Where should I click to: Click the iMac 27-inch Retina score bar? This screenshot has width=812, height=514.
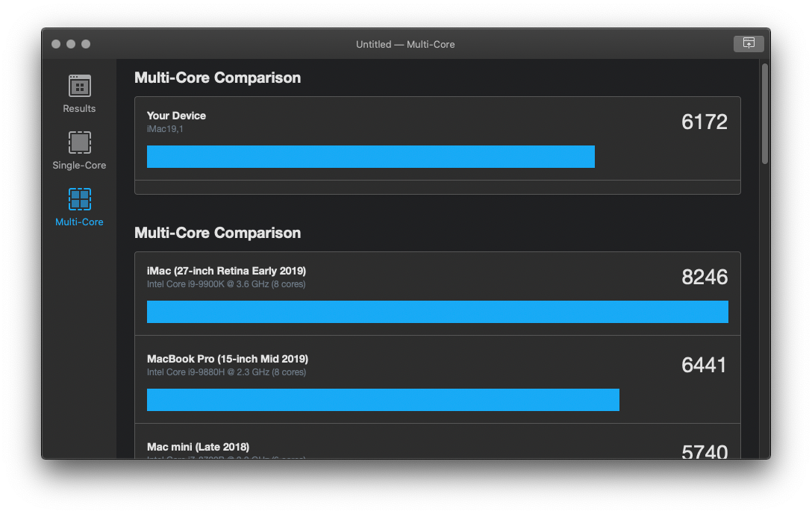pyautogui.click(x=437, y=312)
